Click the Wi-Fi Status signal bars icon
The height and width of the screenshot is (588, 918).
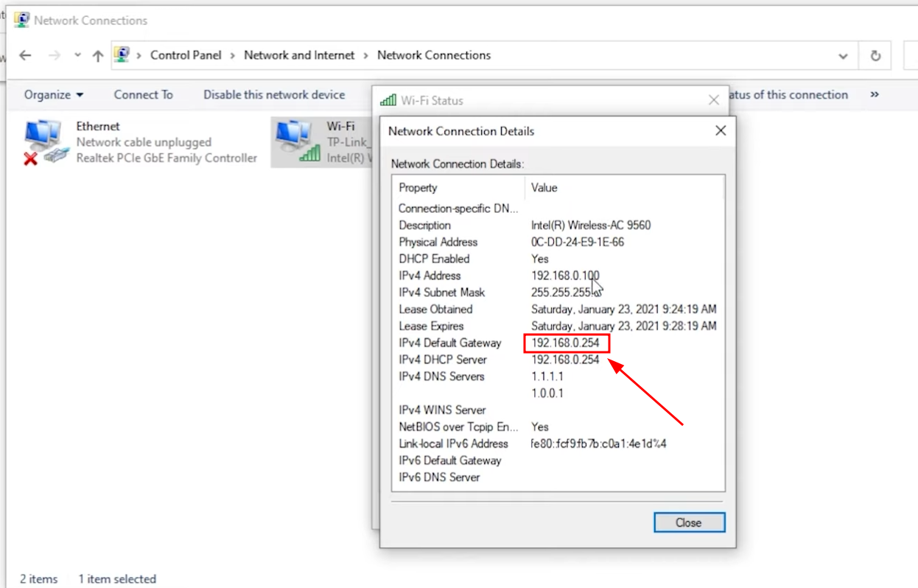point(388,100)
